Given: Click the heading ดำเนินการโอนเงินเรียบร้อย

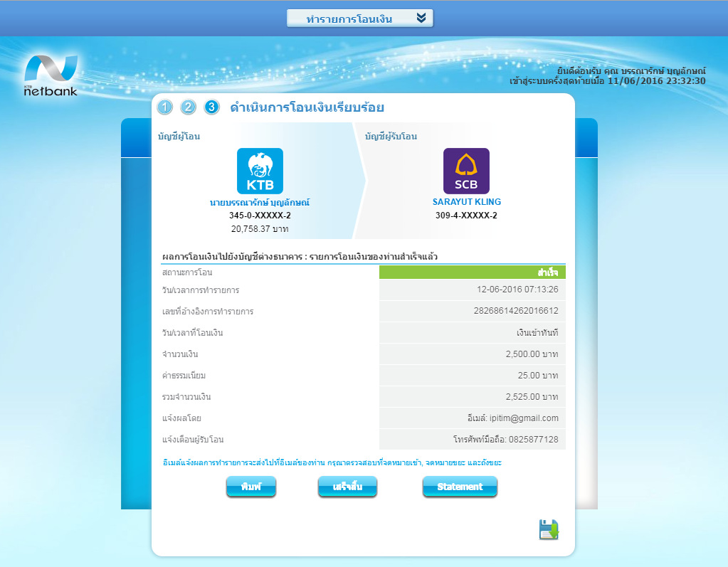Looking at the screenshot, I should pos(307,107).
